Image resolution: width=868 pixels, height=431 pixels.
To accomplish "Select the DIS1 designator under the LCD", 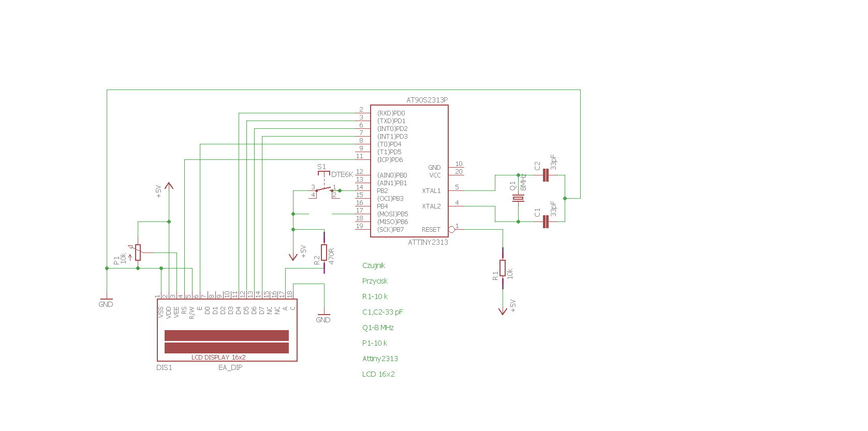I will tap(164, 367).
